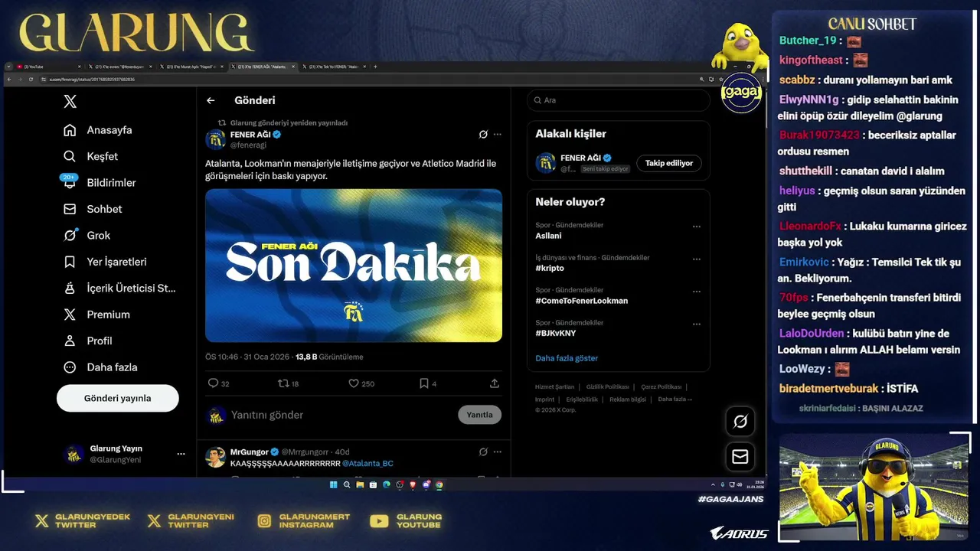Like the post with 250 likes
The width and height of the screenshot is (980, 551).
point(361,383)
